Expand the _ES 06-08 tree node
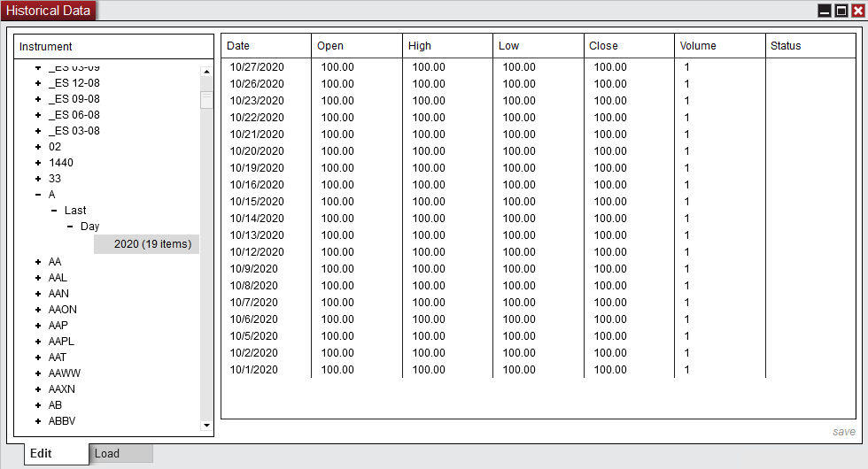This screenshot has width=868, height=469. [38, 115]
